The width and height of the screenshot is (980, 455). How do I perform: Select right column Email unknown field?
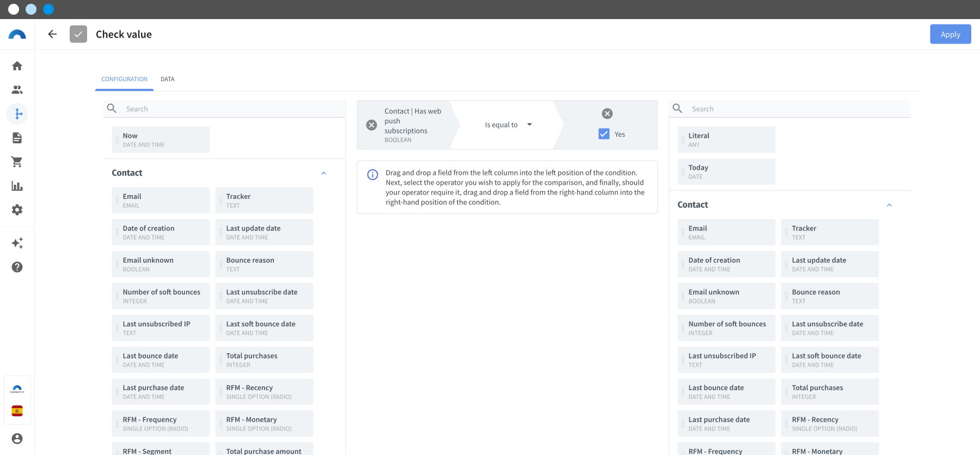pyautogui.click(x=726, y=296)
